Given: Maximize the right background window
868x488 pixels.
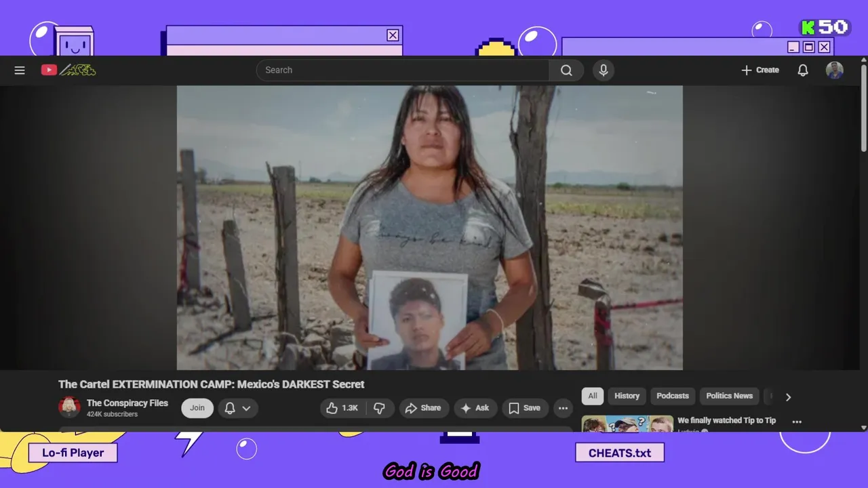Looking at the screenshot, I should (809, 47).
